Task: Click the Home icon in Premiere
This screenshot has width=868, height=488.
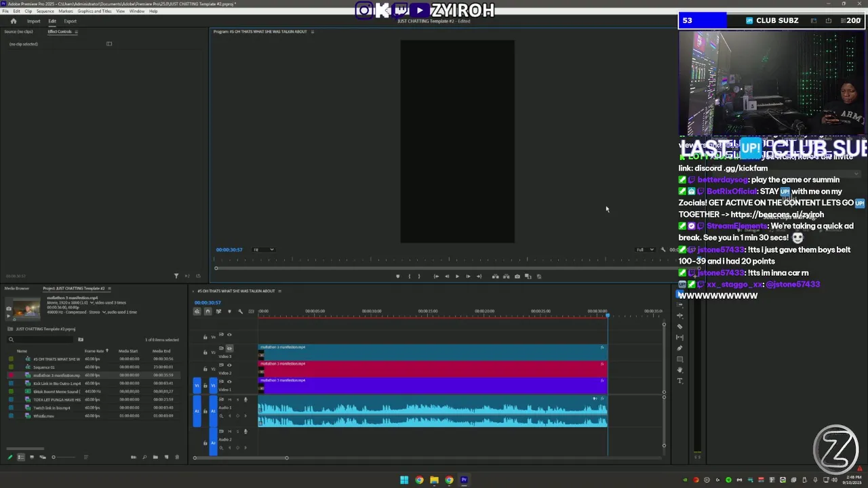Action: tap(13, 21)
